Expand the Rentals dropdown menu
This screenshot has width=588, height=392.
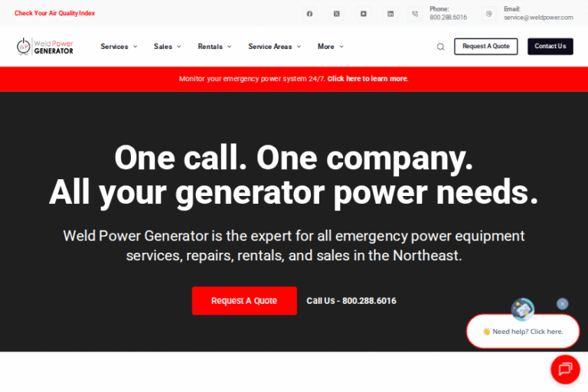(214, 47)
